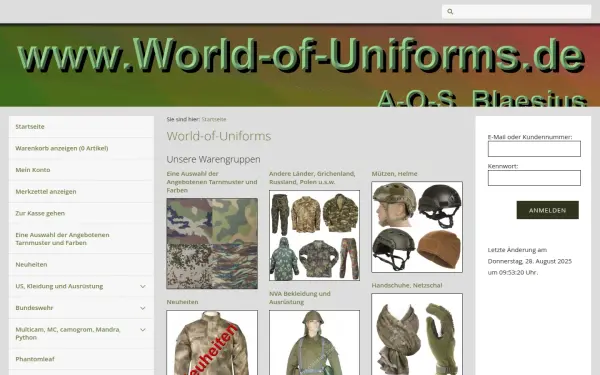Click Startseite breadcrumb link
This screenshot has height=375, width=600.
coord(214,119)
